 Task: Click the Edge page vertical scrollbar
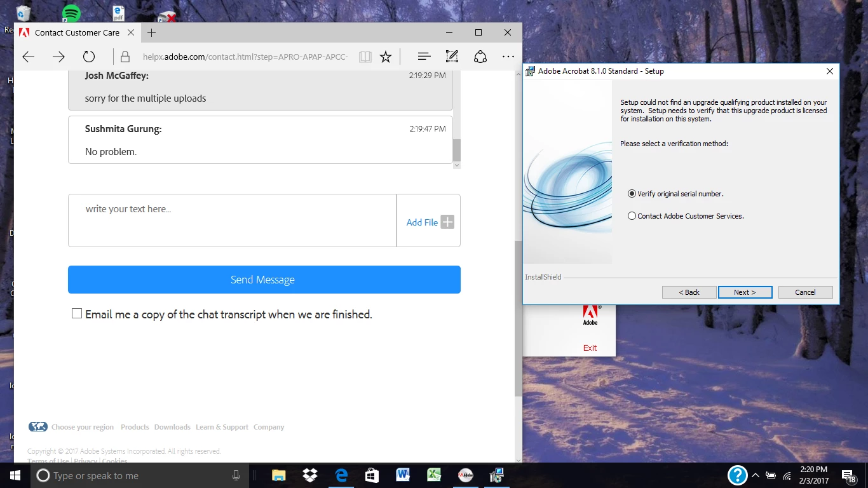coord(519,318)
